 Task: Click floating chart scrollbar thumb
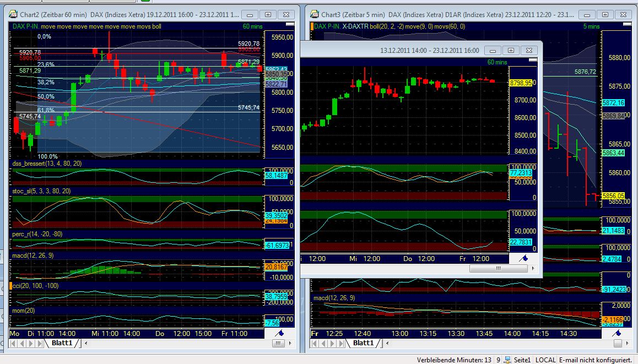tap(499, 268)
